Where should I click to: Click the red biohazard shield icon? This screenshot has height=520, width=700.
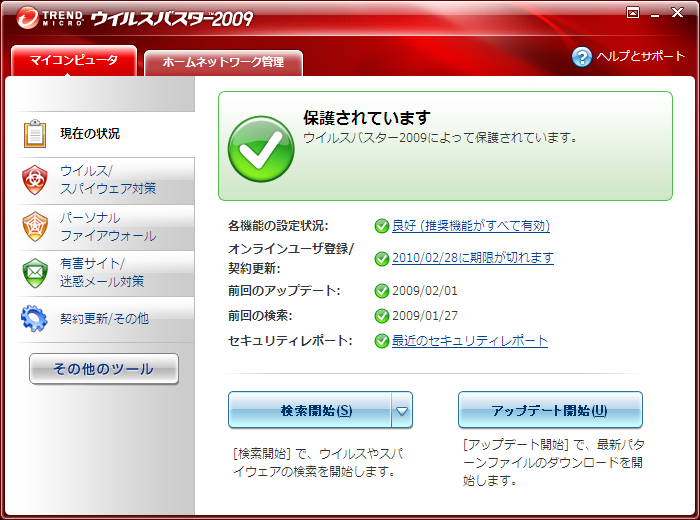pos(35,179)
